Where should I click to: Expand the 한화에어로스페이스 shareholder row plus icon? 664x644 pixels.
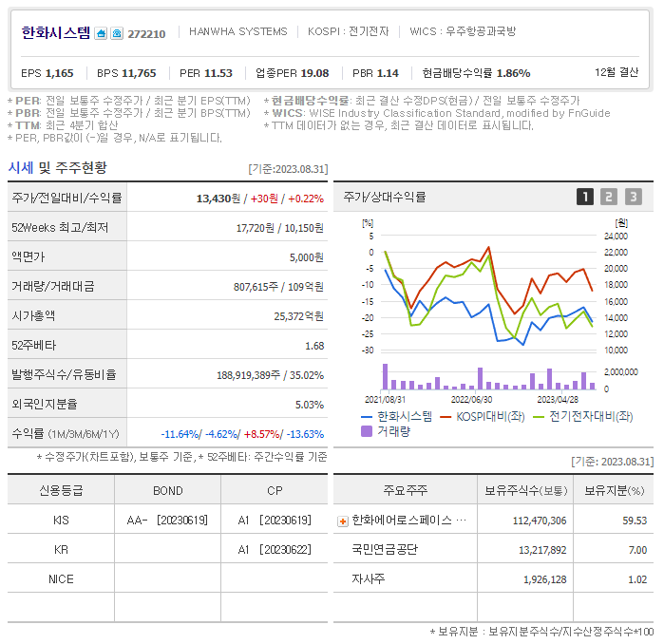click(x=343, y=521)
